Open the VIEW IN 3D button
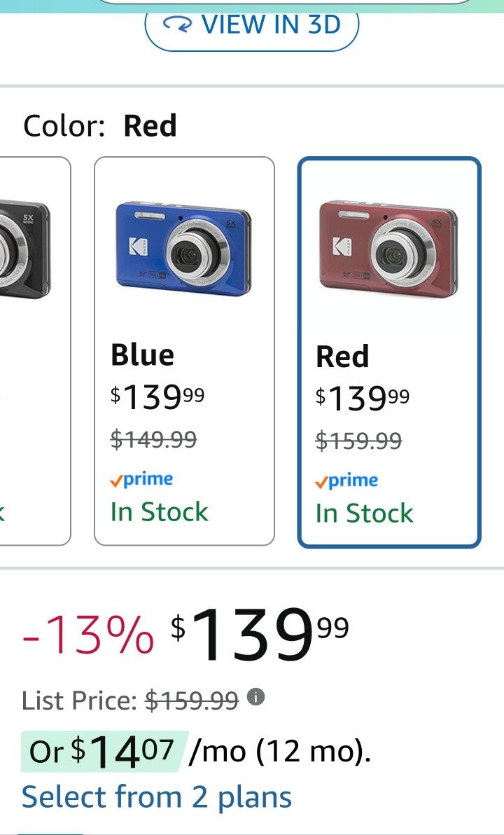Screen dimensions: 504x835 click(252, 25)
